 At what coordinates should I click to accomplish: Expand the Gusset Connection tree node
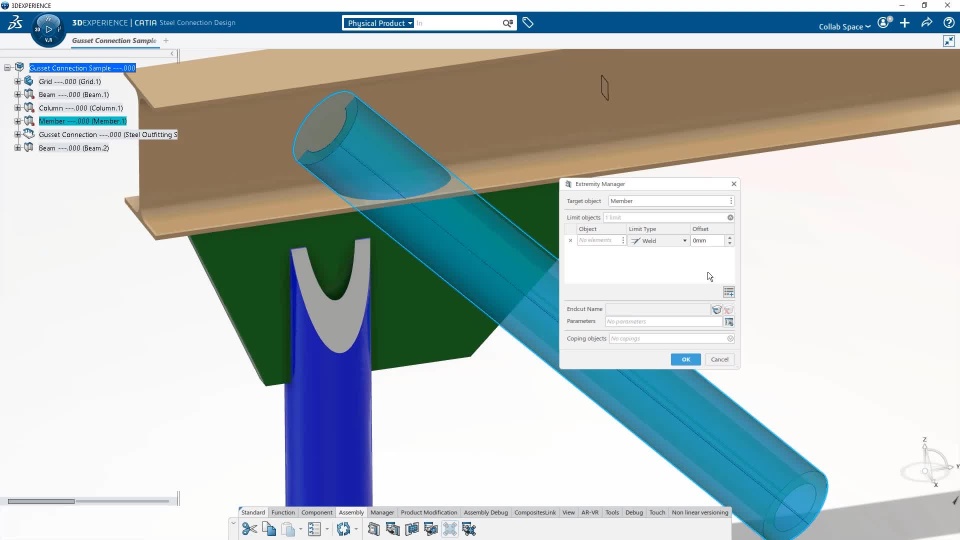(x=17, y=135)
